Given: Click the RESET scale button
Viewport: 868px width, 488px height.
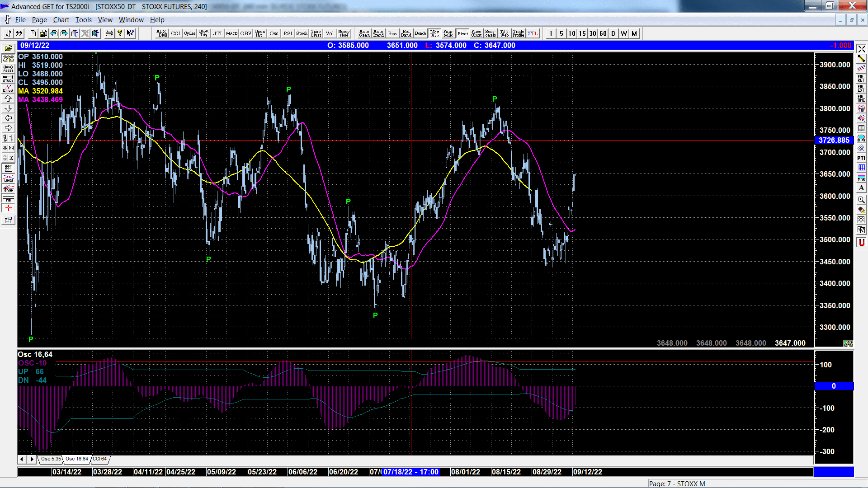Looking at the screenshot, I should 8,68.
